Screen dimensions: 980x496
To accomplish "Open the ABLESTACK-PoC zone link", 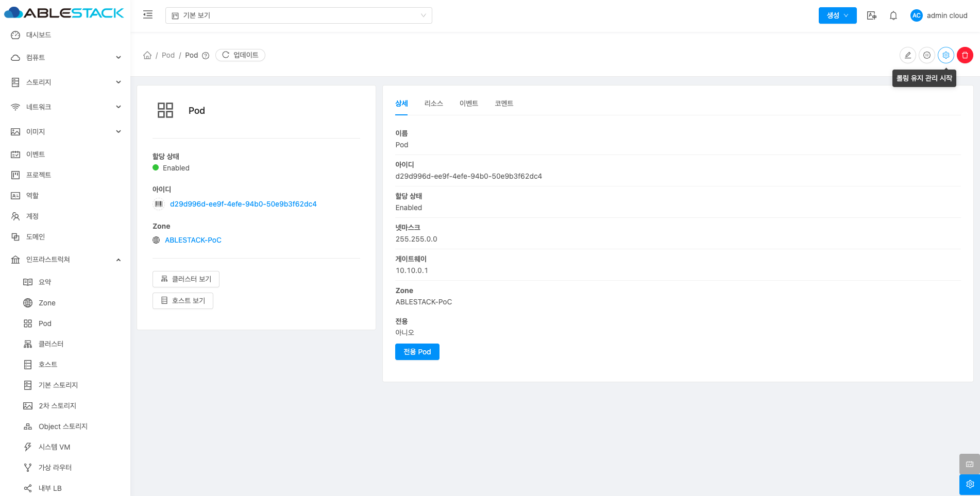I will 193,240.
